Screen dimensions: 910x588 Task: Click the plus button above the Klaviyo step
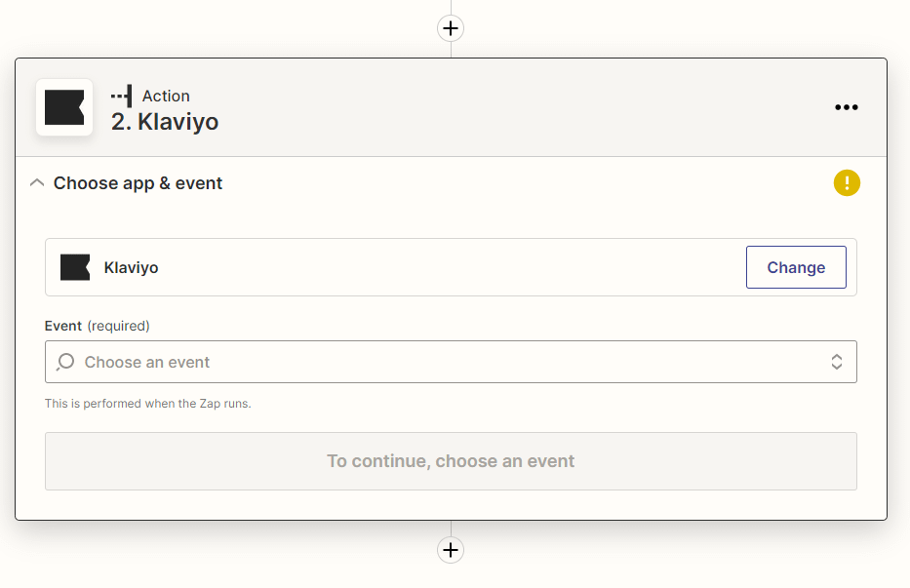point(451,28)
